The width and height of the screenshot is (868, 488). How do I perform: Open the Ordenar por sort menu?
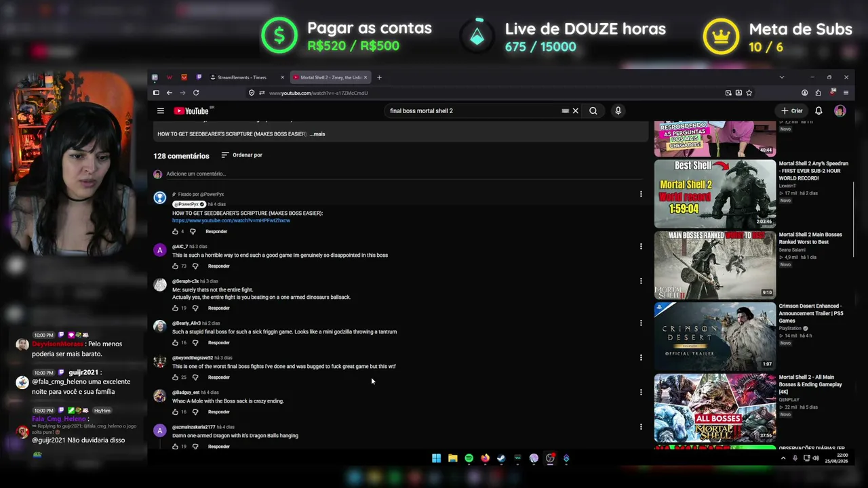click(241, 155)
